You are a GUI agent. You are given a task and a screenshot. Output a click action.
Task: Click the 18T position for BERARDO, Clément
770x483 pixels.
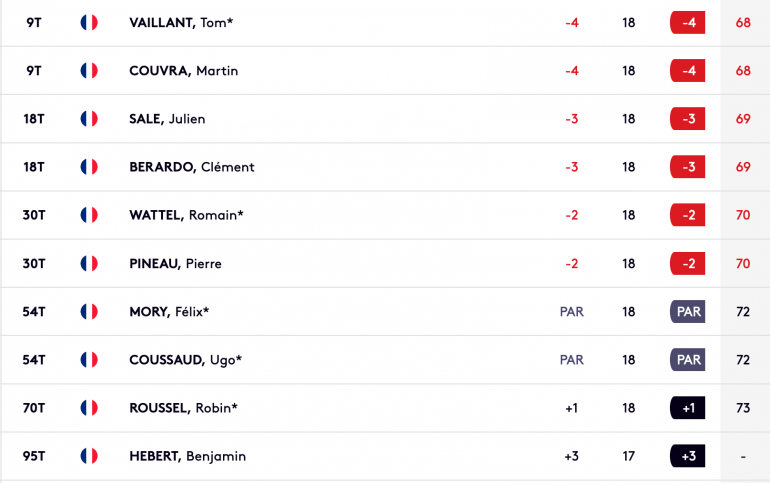pos(34,167)
